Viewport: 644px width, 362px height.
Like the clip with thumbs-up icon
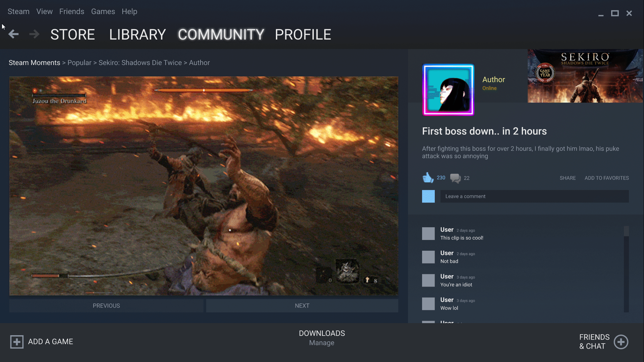(x=428, y=178)
